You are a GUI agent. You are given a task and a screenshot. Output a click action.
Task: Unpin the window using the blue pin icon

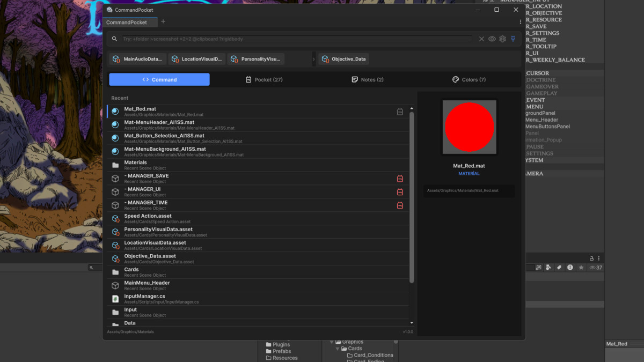point(513,39)
